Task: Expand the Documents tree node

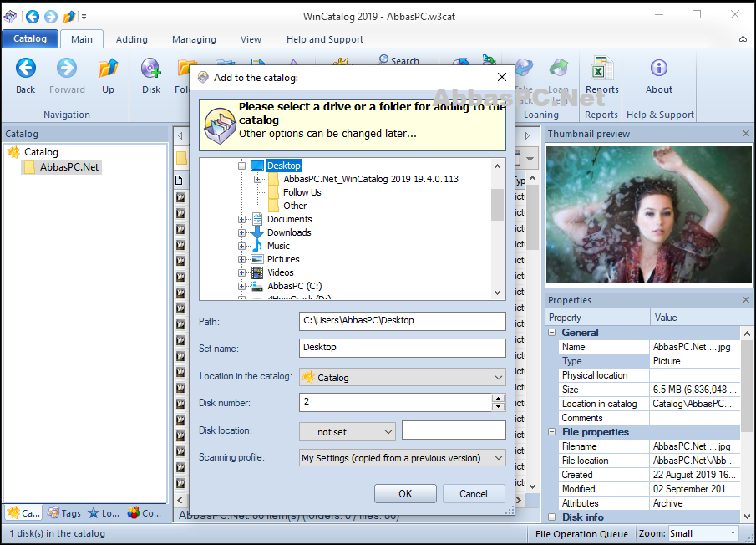Action: [x=241, y=219]
